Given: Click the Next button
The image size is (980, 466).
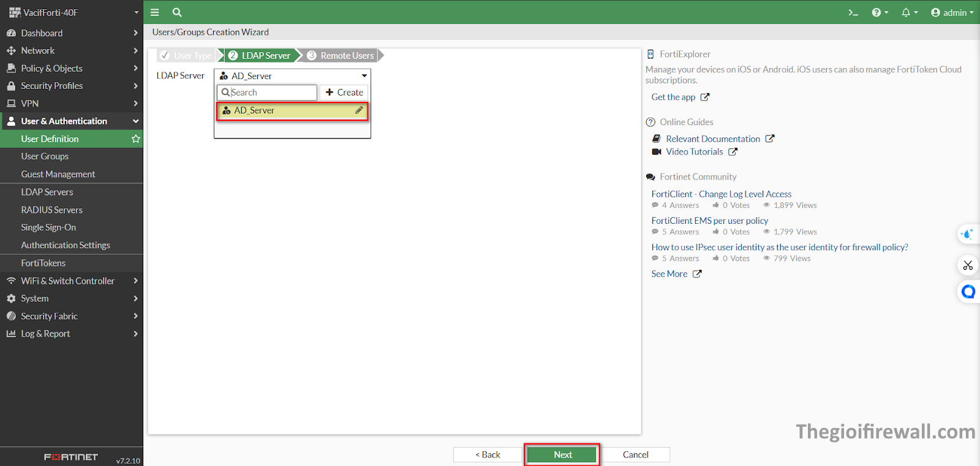Looking at the screenshot, I should [562, 454].
